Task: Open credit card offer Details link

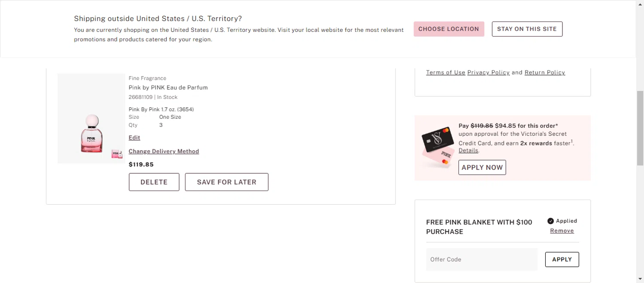Action: click(x=468, y=151)
